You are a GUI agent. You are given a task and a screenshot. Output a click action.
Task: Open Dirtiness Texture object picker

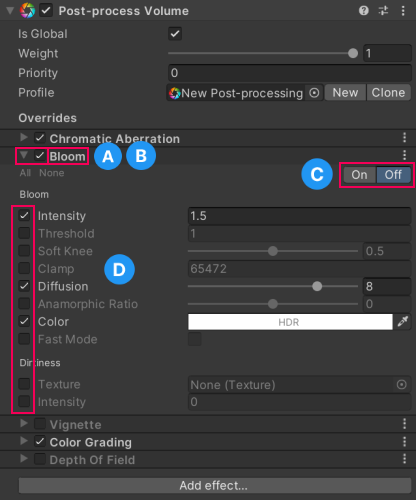(x=402, y=385)
